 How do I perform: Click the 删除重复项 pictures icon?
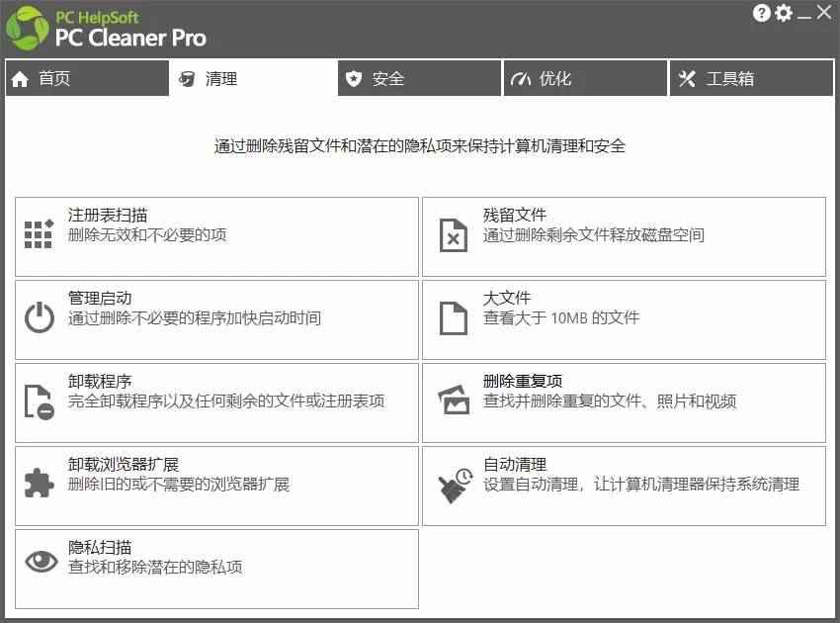454,400
